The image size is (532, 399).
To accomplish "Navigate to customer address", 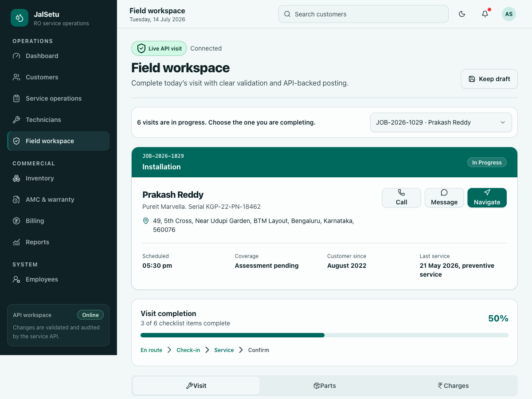I will click(487, 198).
